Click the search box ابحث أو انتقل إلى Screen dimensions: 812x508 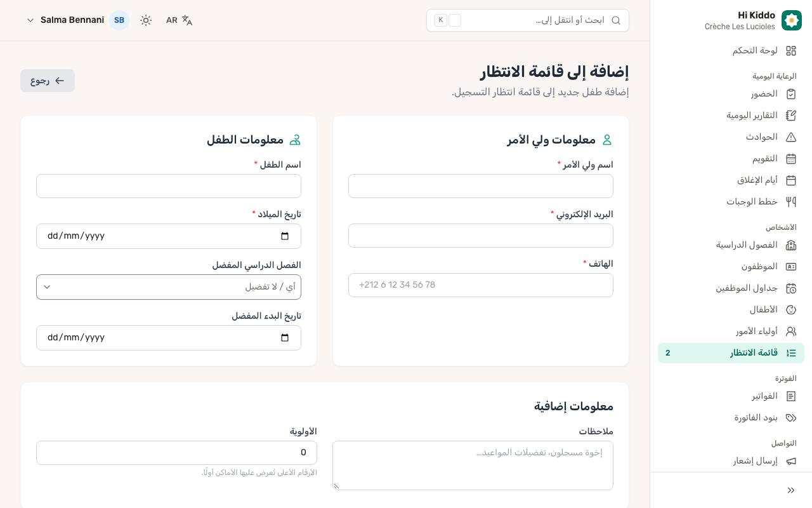pos(528,20)
